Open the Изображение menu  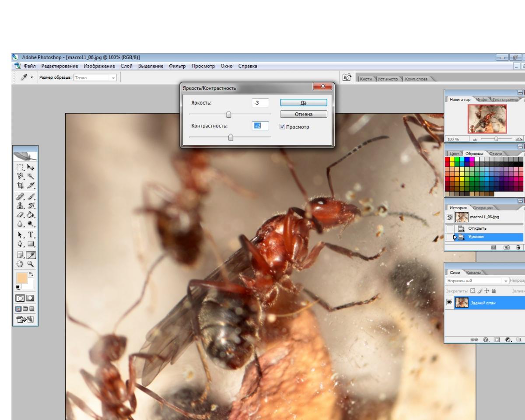[99, 66]
